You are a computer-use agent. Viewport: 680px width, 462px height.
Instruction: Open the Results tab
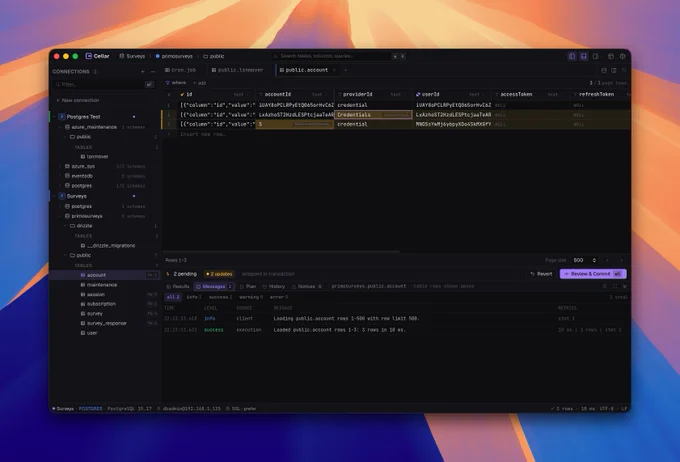(x=178, y=286)
